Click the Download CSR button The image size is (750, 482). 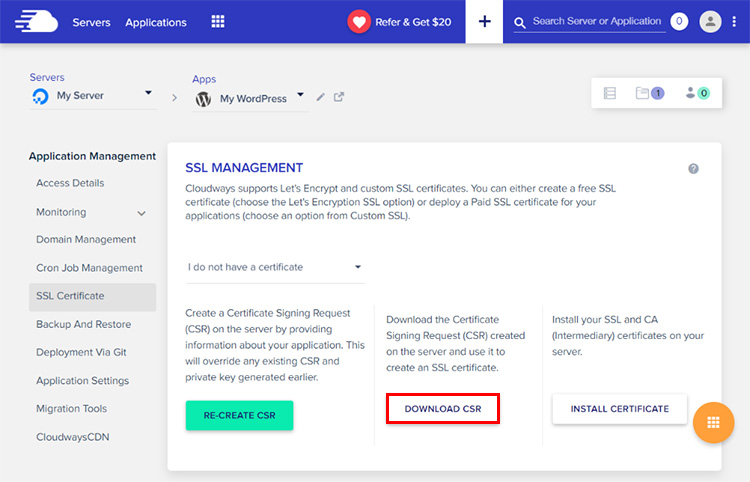coord(442,409)
